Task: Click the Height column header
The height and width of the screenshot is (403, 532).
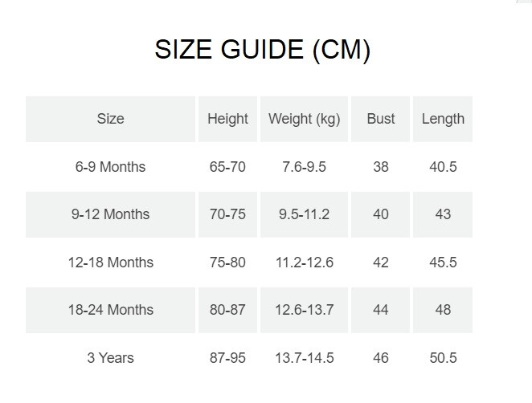Action: tap(227, 119)
